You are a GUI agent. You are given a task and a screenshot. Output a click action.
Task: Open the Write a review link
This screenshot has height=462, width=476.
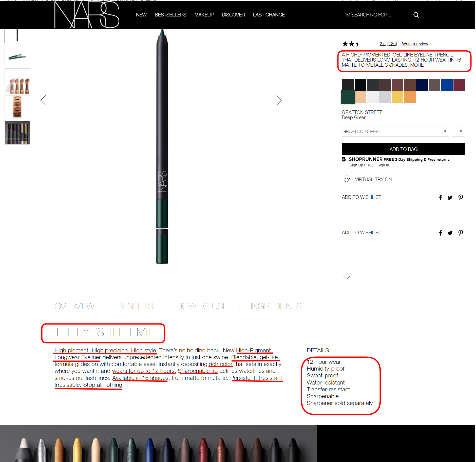415,44
